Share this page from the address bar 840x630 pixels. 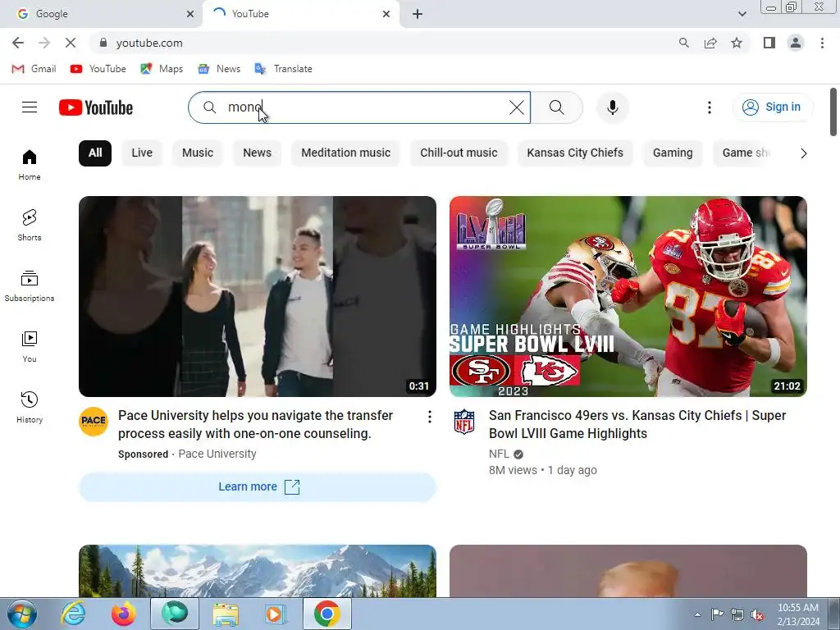coord(710,43)
